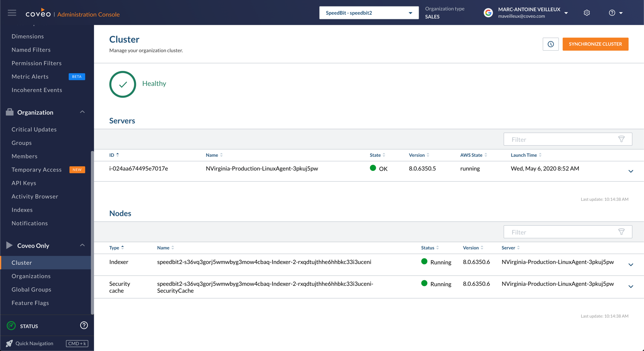
Task: Select Cluster in sidebar
Action: (46, 262)
